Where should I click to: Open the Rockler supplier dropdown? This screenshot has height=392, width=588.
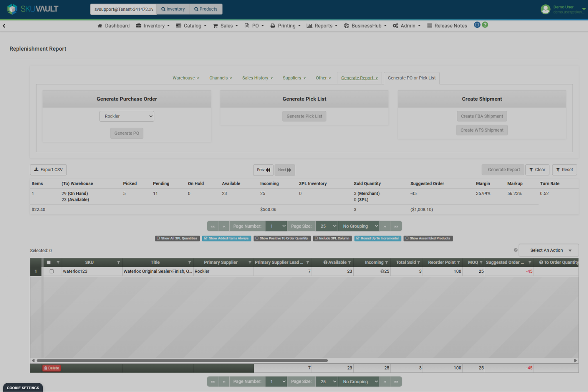[126, 116]
